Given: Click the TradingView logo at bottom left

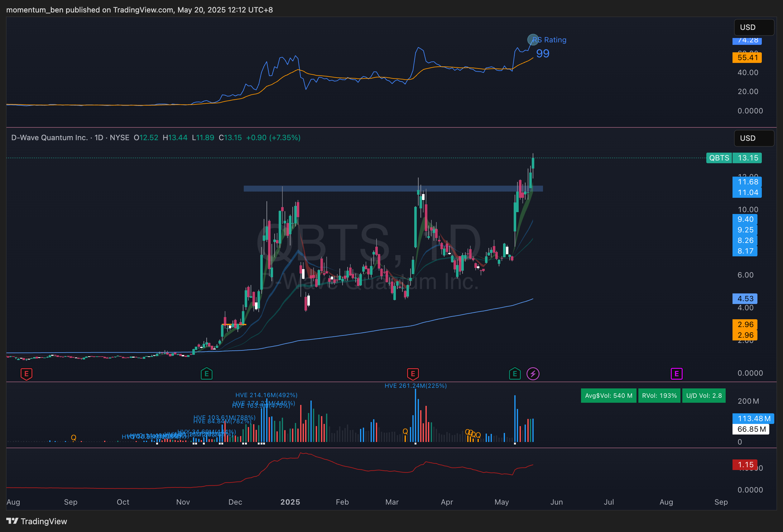Looking at the screenshot, I should (x=36, y=521).
